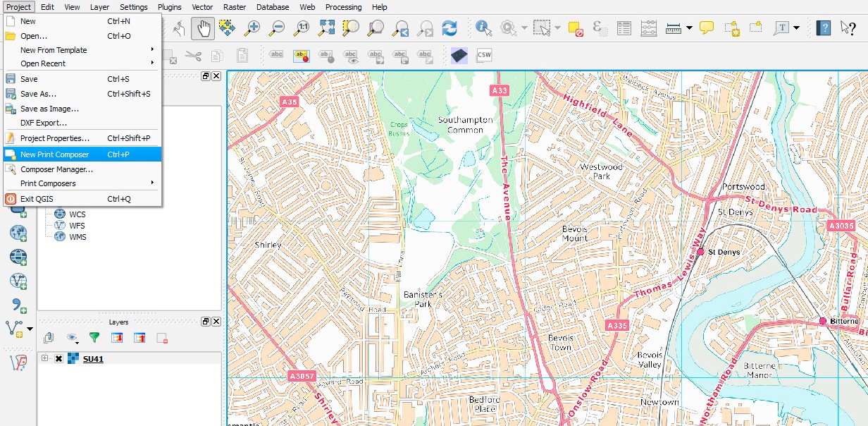Zoom to Full Extent of the map
868x426 pixels.
pyautogui.click(x=327, y=29)
